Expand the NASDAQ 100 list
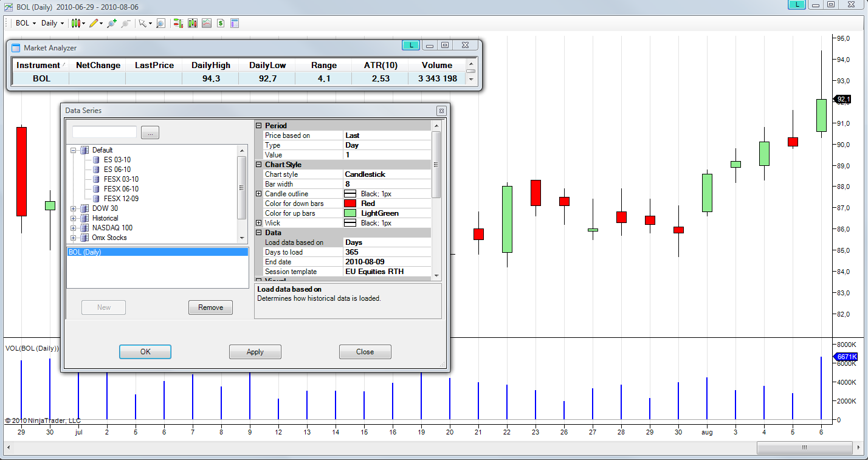Viewport: 868px width, 460px height. (x=74, y=228)
